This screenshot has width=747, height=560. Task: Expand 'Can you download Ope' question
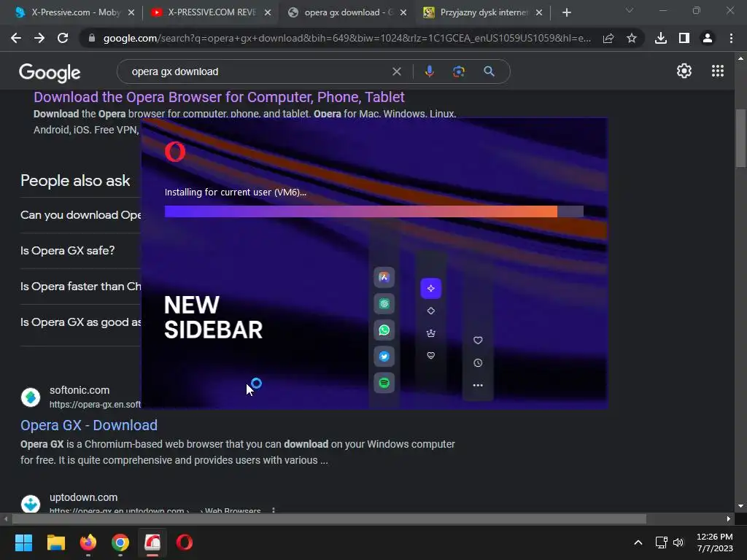80,215
